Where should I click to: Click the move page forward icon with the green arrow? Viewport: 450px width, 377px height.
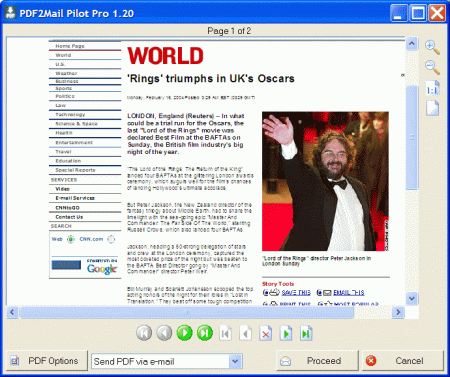tap(286, 333)
